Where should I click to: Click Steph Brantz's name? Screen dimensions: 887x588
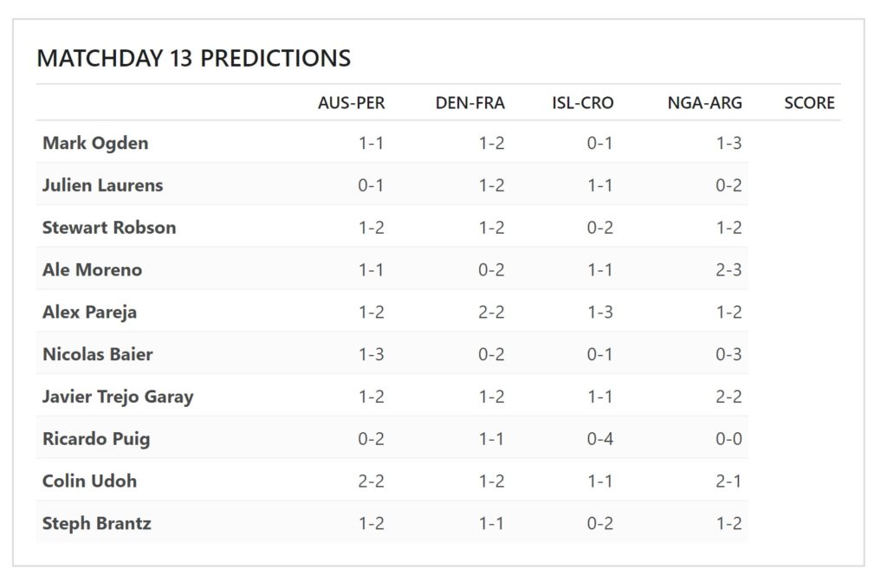(x=96, y=524)
